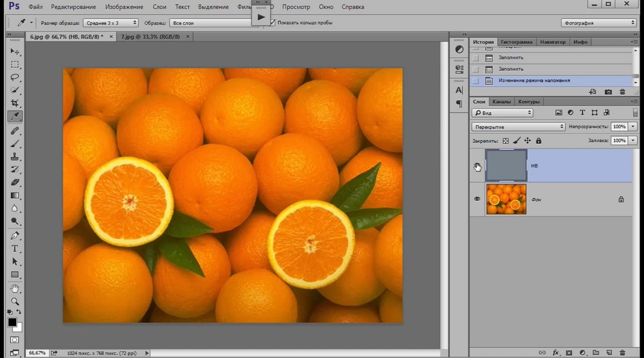Open the Фотография workspace dropdown
Screen dimensions: 644x358
tap(599, 23)
